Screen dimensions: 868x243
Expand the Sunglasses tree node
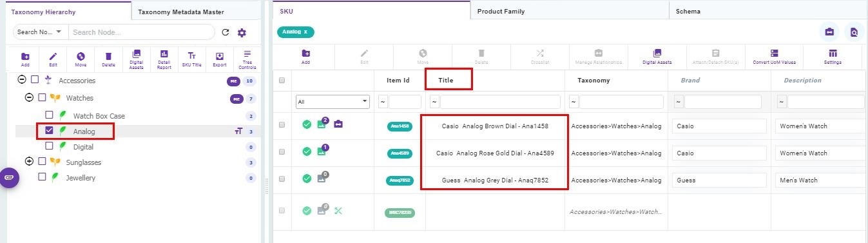[29, 161]
